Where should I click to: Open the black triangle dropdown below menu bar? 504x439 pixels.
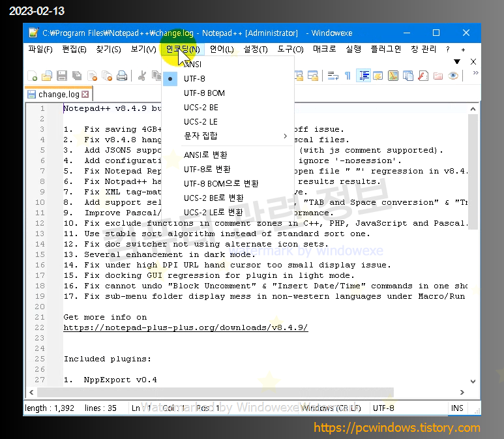click(x=457, y=61)
